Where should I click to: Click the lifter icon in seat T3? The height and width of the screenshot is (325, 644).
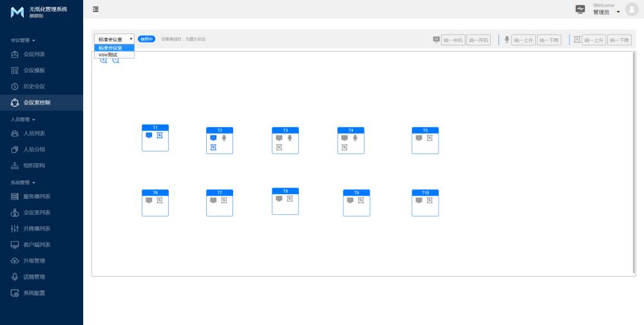(x=279, y=147)
